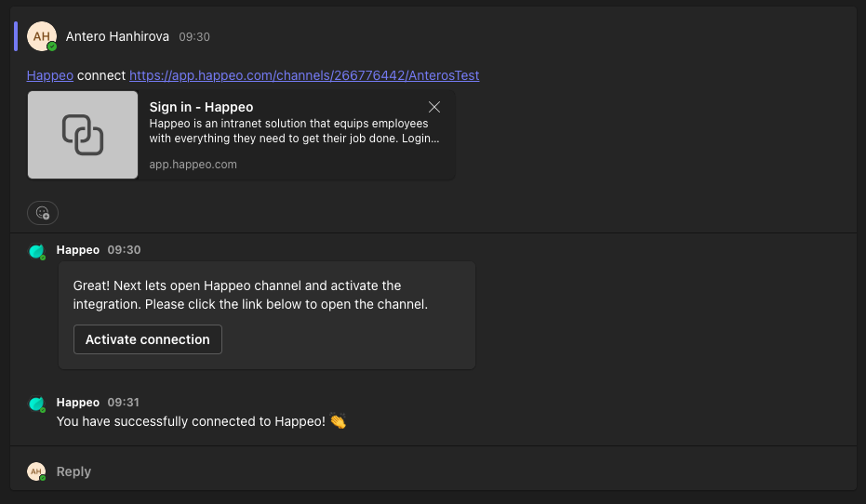Viewport: 866px width, 504px height.
Task: Click Happeo bot avatar on 09:30 message
Action: pos(37,252)
